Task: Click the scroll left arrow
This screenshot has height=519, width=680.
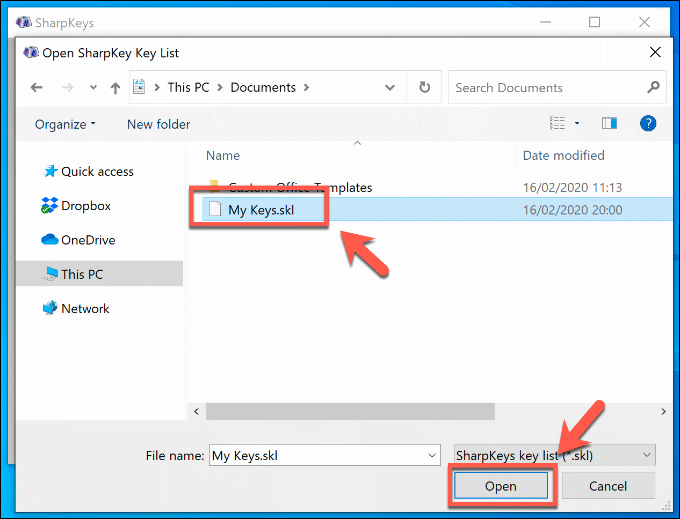Action: coord(196,411)
